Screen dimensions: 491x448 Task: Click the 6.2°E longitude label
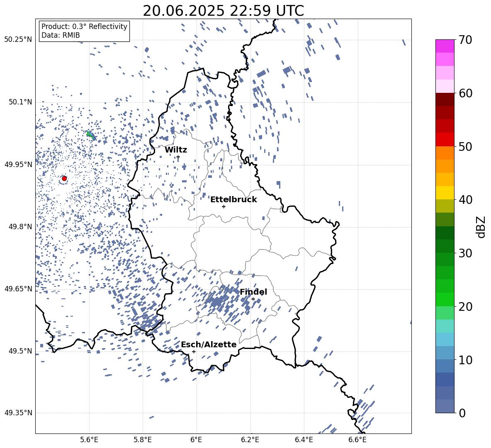(250, 440)
